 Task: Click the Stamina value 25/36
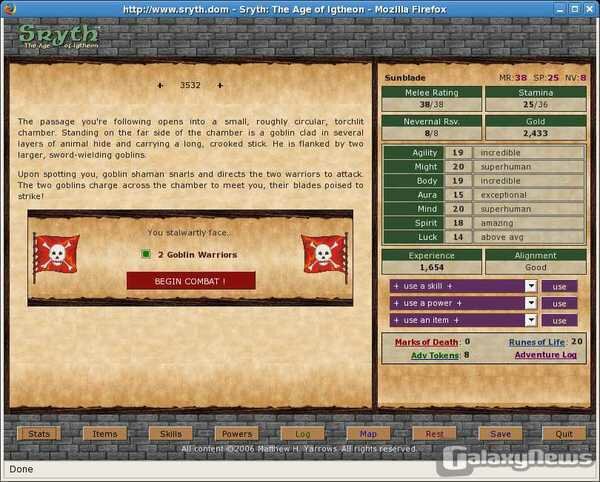pos(535,104)
